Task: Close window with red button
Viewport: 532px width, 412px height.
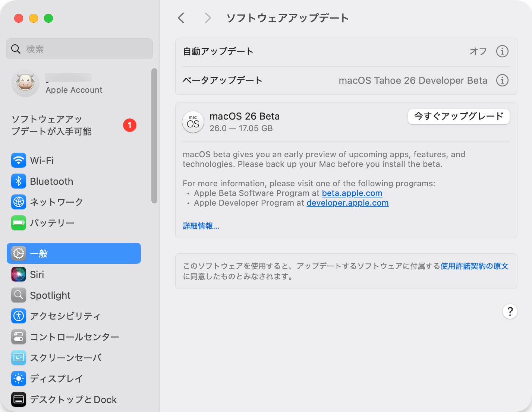Action: tap(19, 18)
